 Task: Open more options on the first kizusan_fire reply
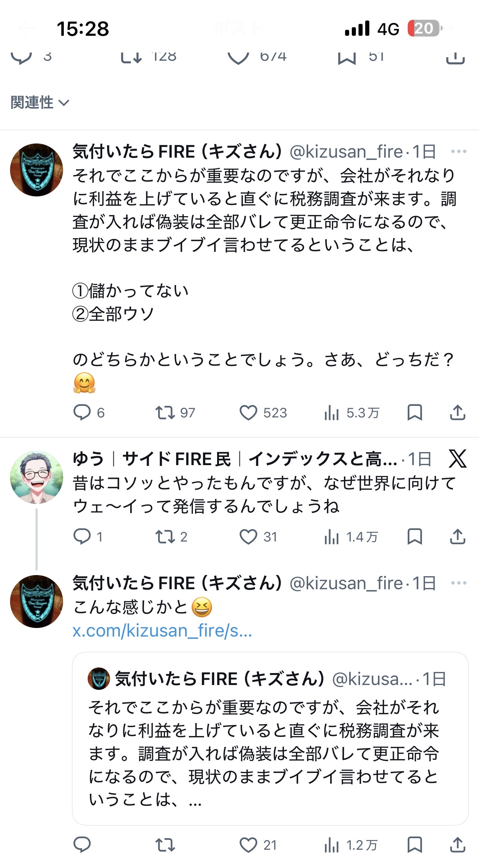[458, 152]
